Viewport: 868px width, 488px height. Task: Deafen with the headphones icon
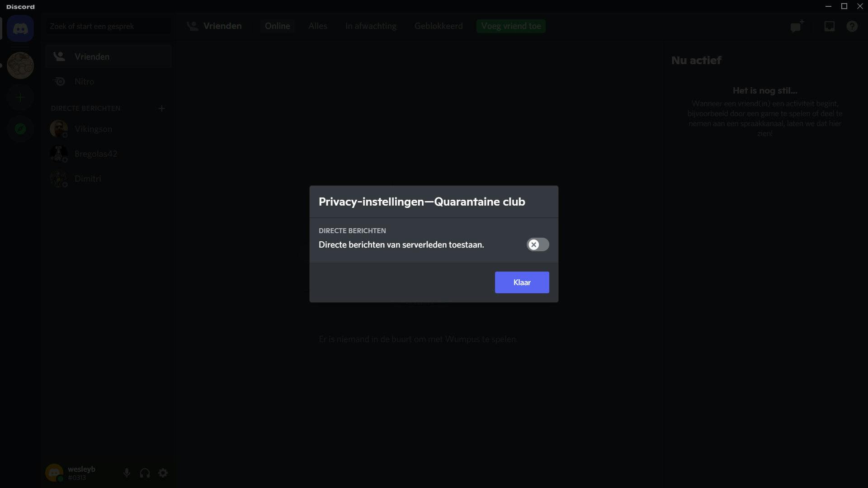(145, 473)
